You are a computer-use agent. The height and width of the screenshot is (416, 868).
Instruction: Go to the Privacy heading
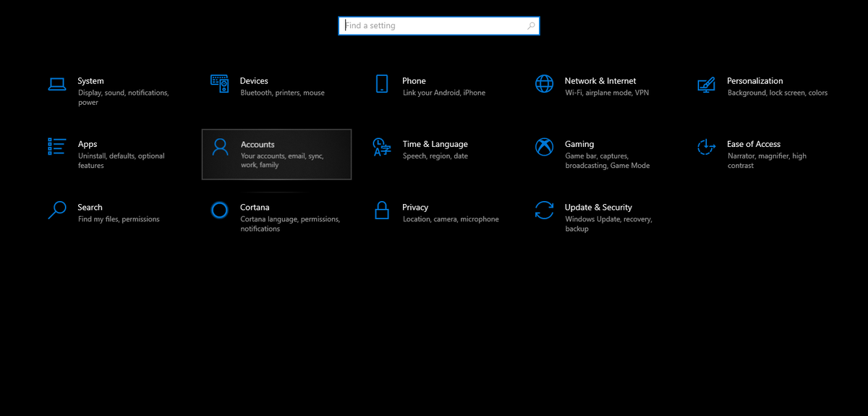(x=416, y=207)
